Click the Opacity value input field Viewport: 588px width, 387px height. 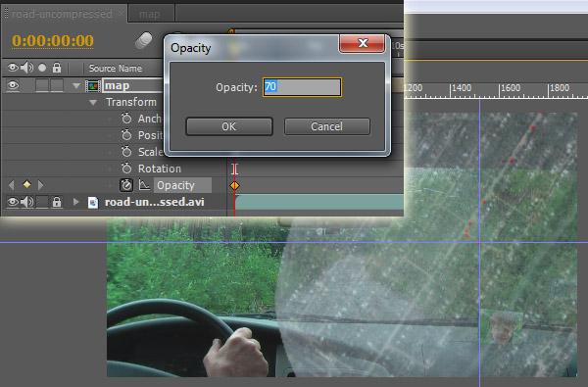pos(302,87)
